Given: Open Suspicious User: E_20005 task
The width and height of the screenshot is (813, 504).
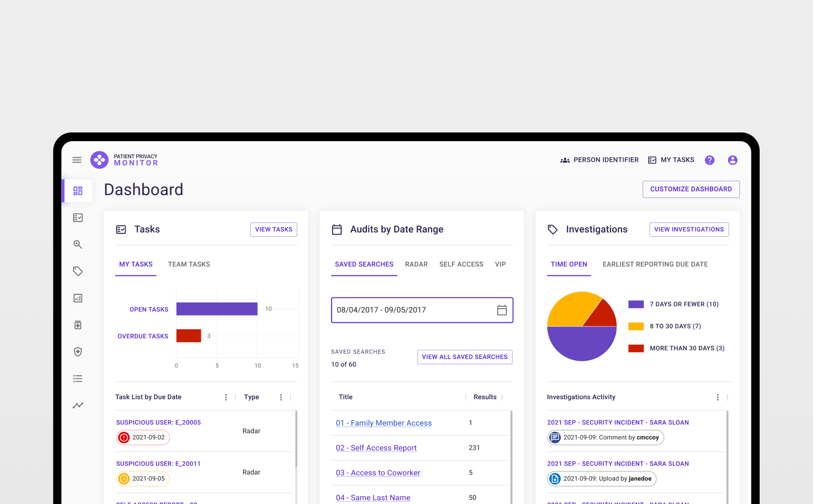Looking at the screenshot, I should click(x=158, y=423).
